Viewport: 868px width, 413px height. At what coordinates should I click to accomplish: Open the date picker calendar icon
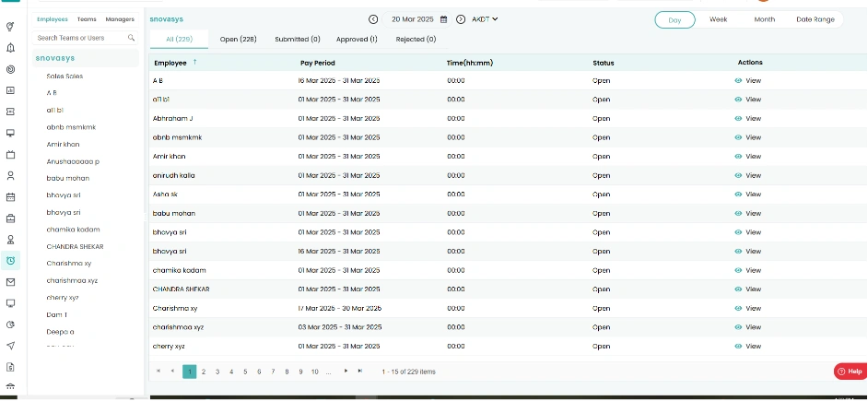[x=443, y=19]
